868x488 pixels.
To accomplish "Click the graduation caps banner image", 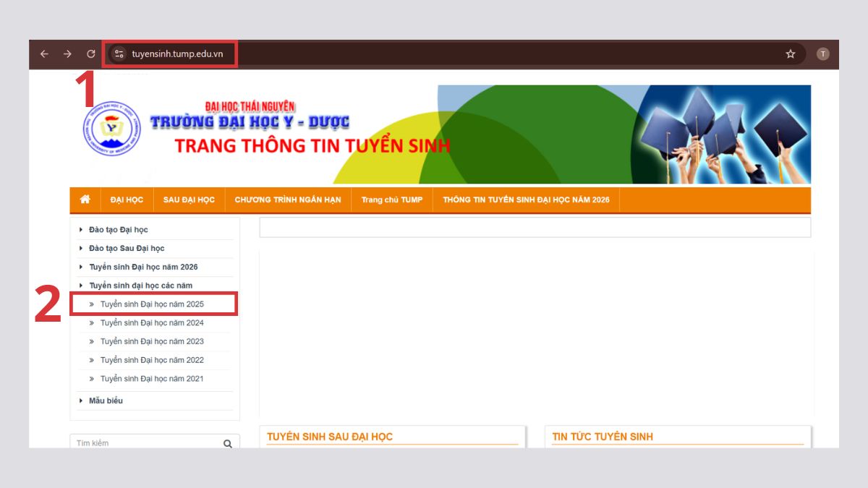I will 723,134.
